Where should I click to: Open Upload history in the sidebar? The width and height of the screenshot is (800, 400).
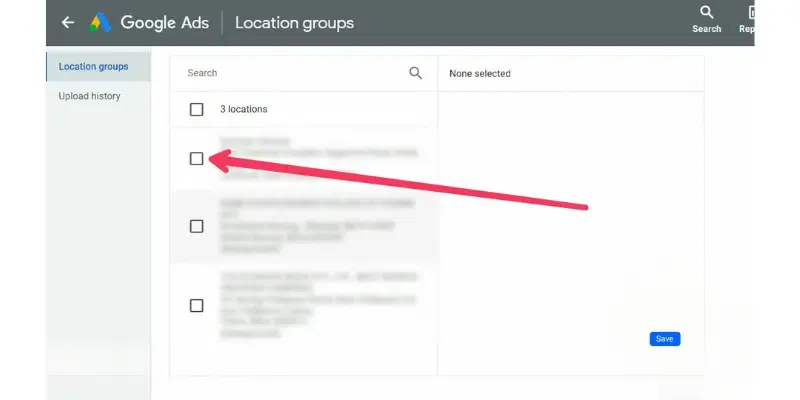coord(89,96)
